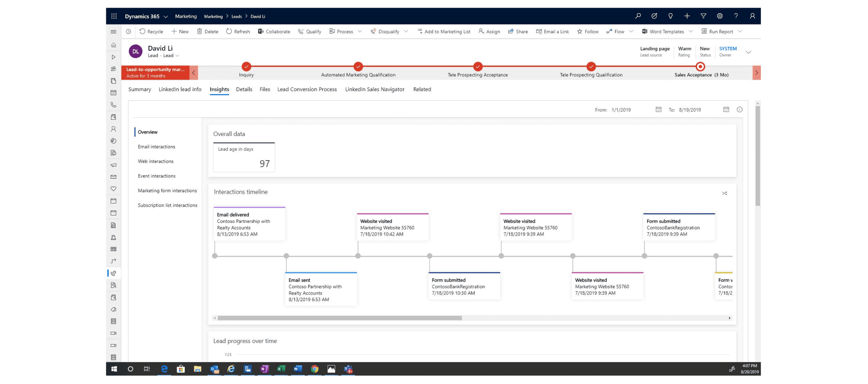Image resolution: width=868 pixels, height=384 pixels.
Task: Select Event interactions in the insights menu
Action: (156, 176)
